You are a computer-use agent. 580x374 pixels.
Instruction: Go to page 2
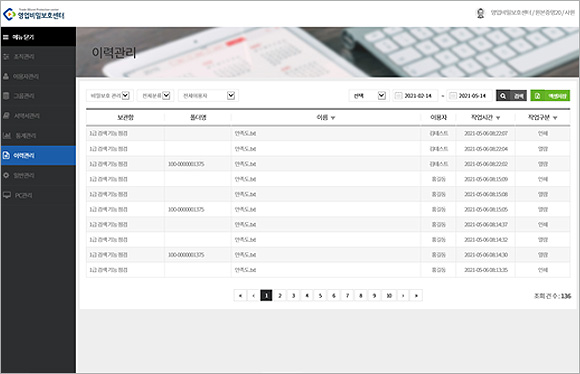280,296
